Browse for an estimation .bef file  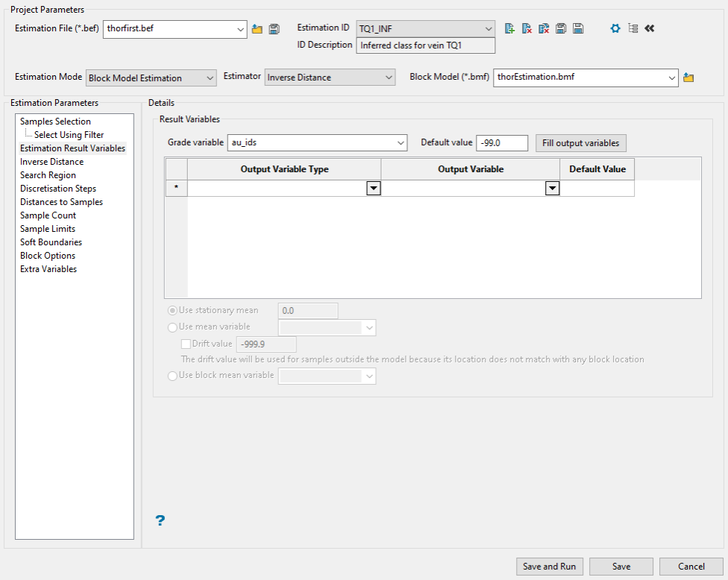[257, 29]
